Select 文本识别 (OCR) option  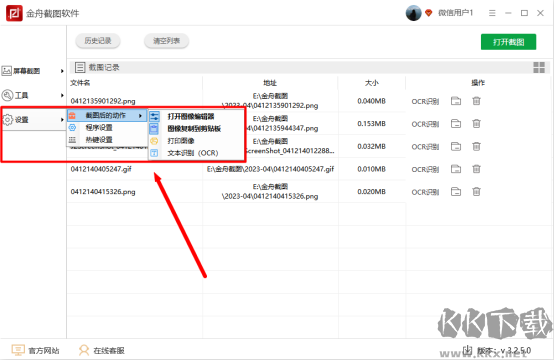[x=196, y=153]
